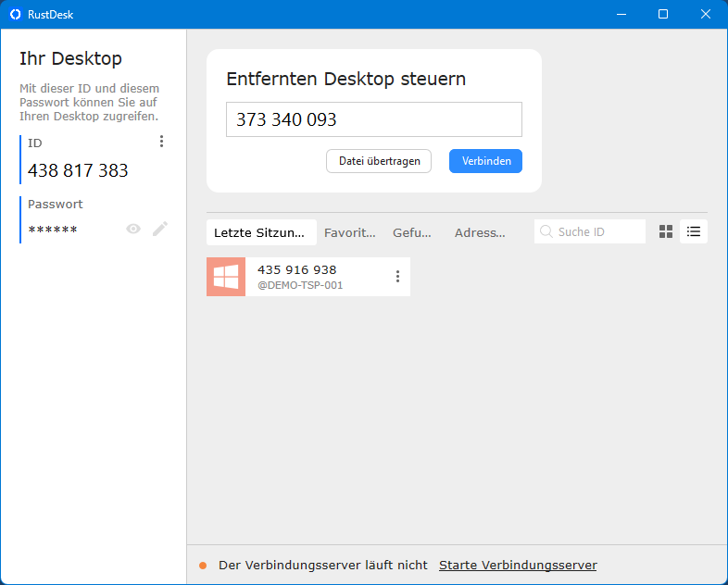Click the RustDesk logo in title bar
Image resolution: width=728 pixels, height=585 pixels.
coord(15,14)
